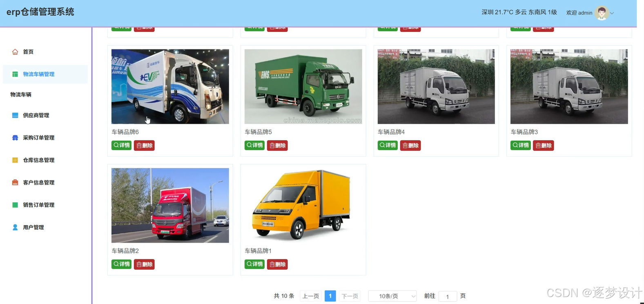Click the white truck image of 车辆品牌3
The width and height of the screenshot is (644, 304).
(x=569, y=87)
